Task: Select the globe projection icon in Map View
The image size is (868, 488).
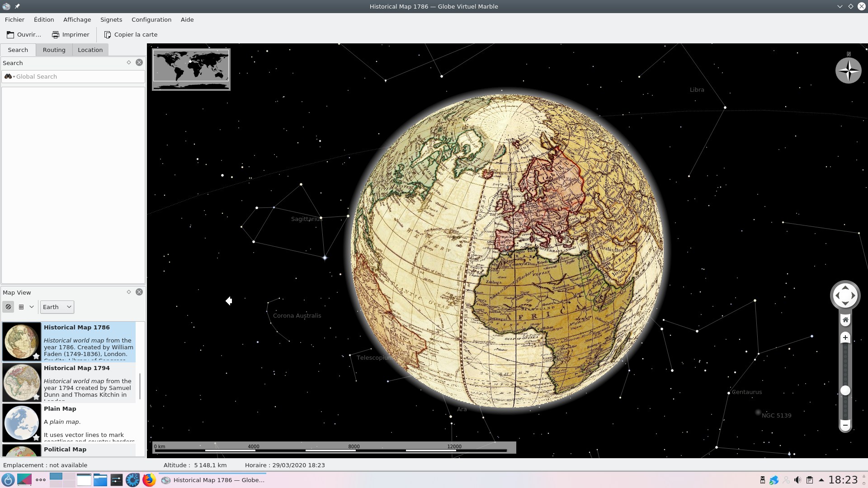Action: [x=8, y=307]
